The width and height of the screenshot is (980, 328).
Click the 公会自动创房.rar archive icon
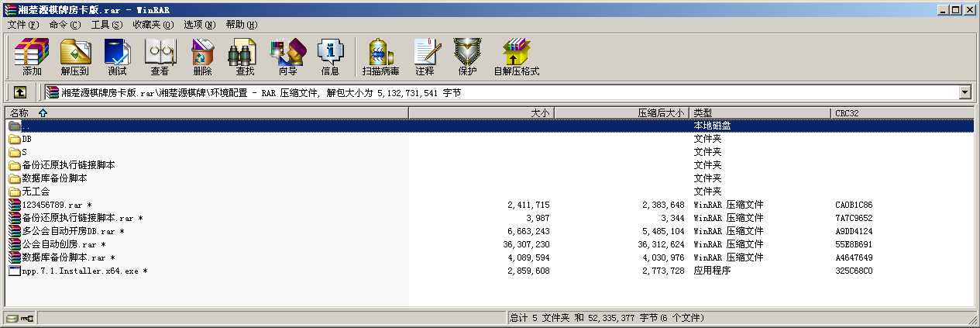[15, 244]
